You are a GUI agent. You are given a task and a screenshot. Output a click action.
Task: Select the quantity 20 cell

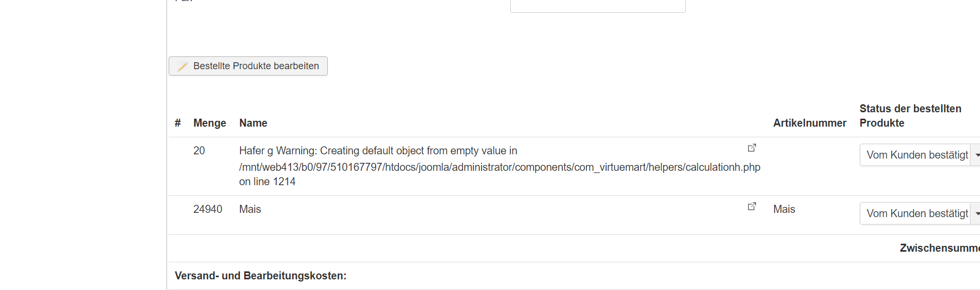[199, 151]
